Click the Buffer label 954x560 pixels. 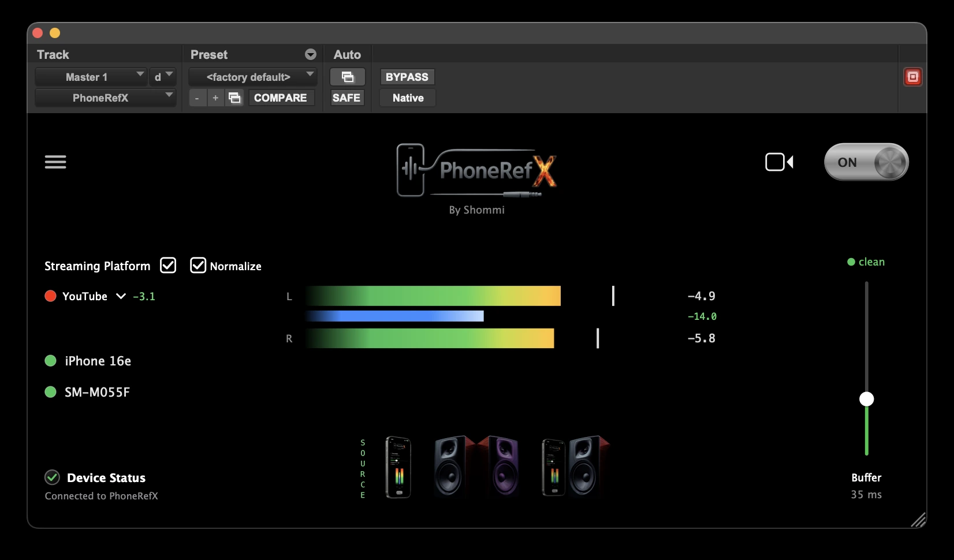click(x=866, y=477)
